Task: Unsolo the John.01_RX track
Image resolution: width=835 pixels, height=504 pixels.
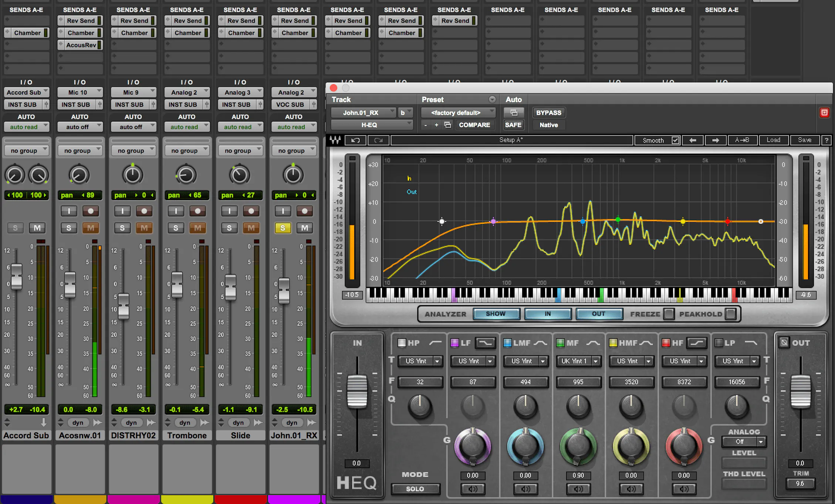Action: 283,228
